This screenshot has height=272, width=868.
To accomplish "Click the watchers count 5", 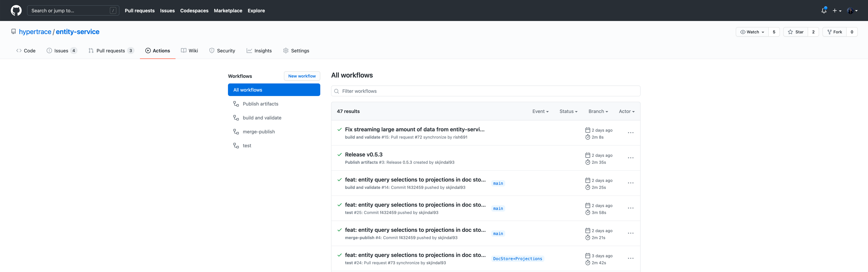I will (x=774, y=32).
